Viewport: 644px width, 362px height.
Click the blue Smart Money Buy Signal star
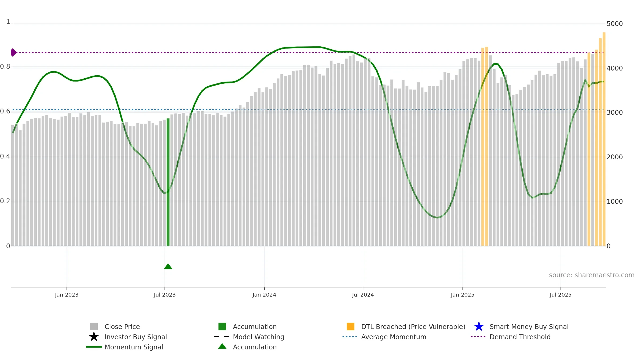pos(479,327)
